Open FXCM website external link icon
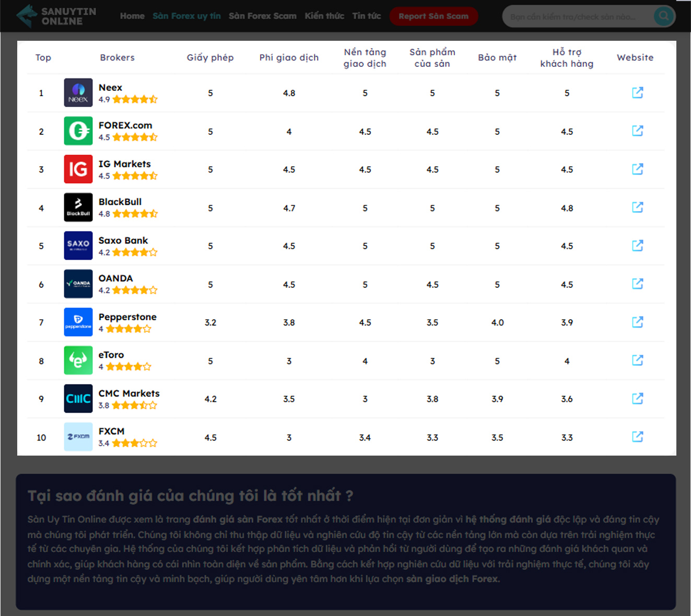 pyautogui.click(x=637, y=436)
